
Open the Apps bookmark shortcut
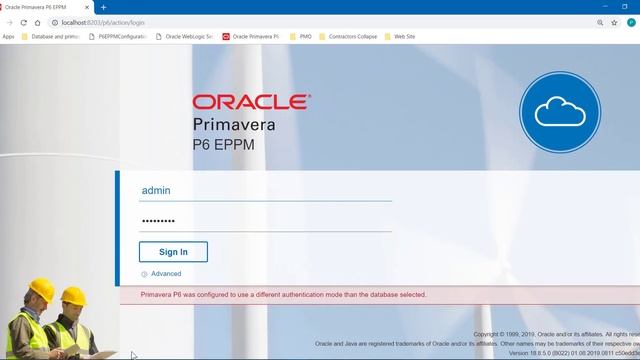[8, 37]
